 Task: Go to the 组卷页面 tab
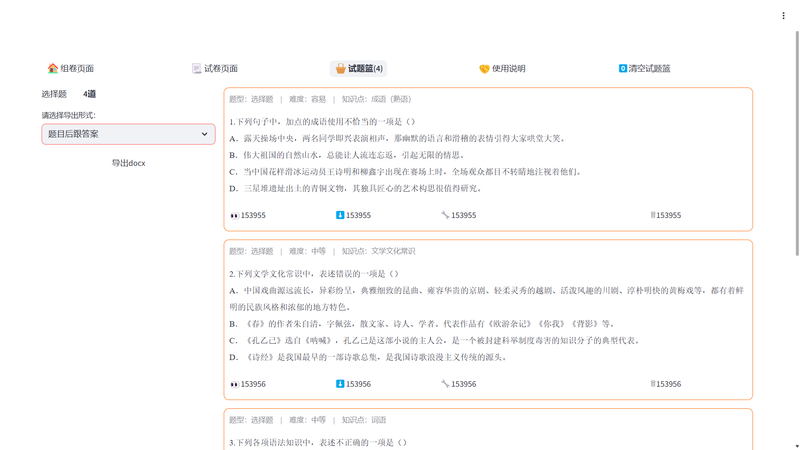(70, 69)
